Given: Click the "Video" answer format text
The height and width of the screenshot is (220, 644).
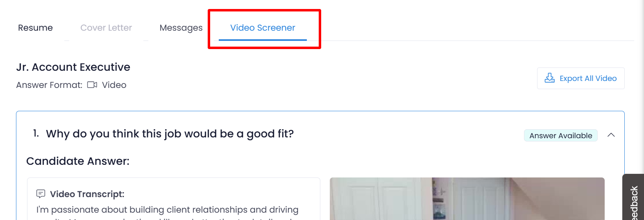Looking at the screenshot, I should click(x=114, y=85).
